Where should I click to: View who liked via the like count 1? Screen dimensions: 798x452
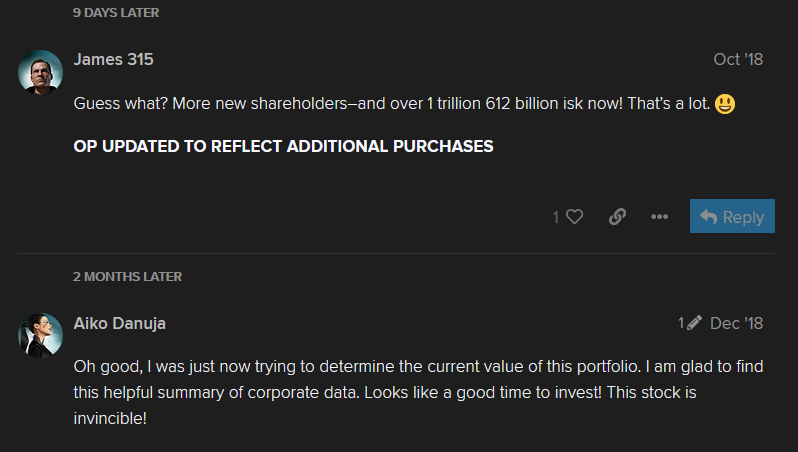(556, 217)
